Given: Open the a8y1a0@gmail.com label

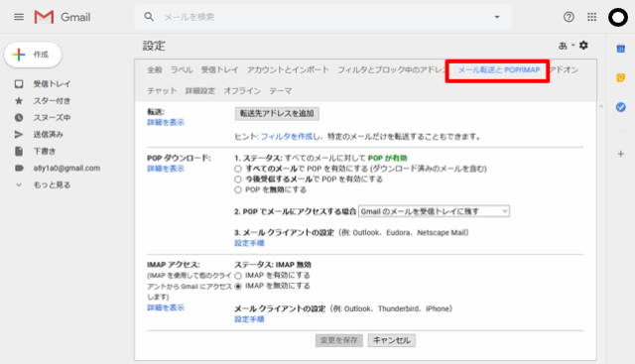Looking at the screenshot, I should (66, 168).
